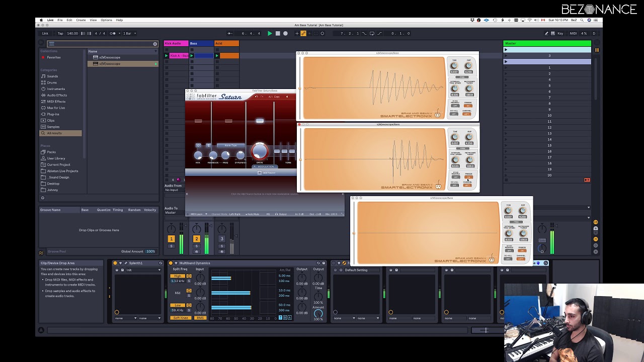Select Sounds category in browser
The image size is (644, 362).
[x=52, y=76]
